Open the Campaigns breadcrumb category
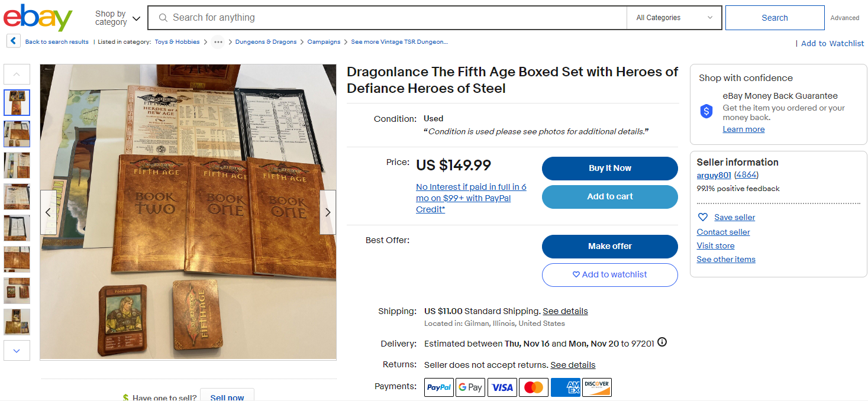This screenshot has width=868, height=401. (x=324, y=42)
